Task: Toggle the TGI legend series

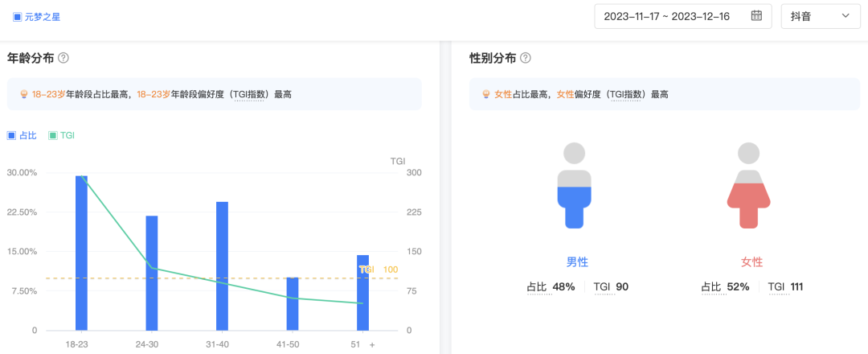Action: tap(61, 136)
